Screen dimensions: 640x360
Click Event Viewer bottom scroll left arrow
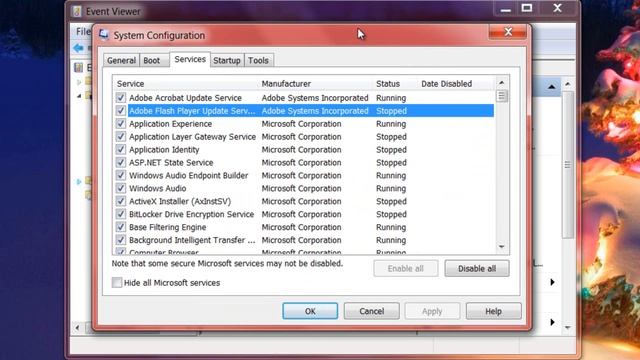[77, 327]
